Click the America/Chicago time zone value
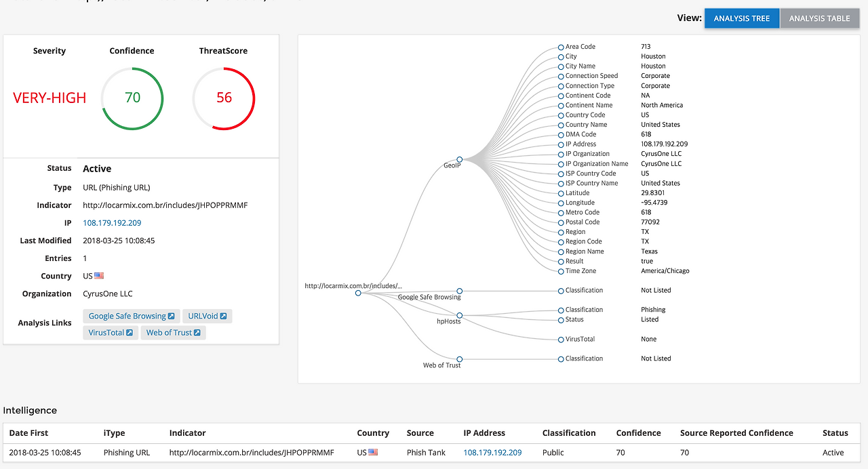 coord(665,271)
